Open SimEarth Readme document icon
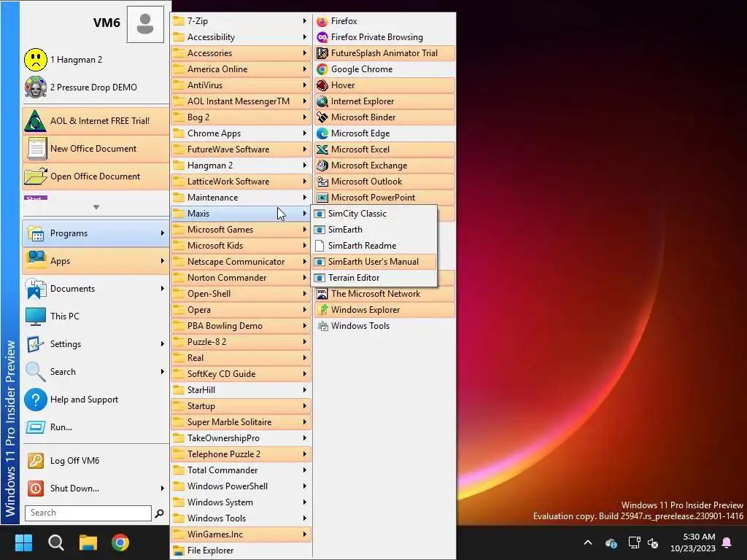Image resolution: width=747 pixels, height=560 pixels. (x=320, y=246)
